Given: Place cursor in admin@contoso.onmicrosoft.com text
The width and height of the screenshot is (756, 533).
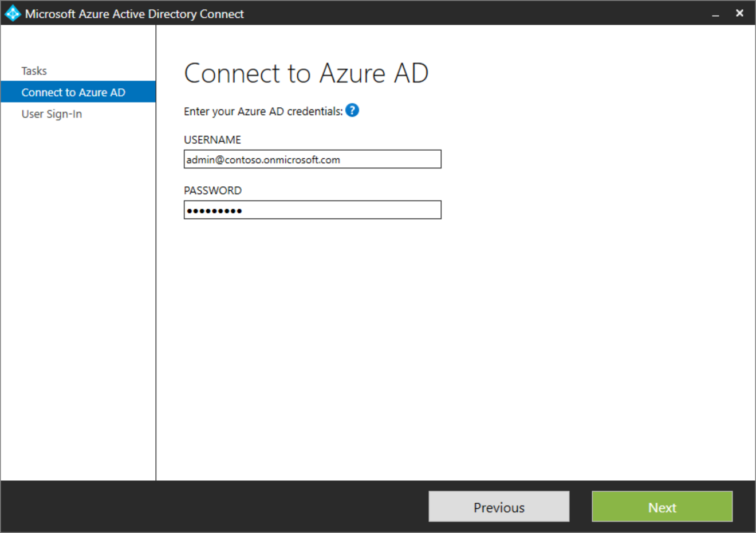Looking at the screenshot, I should pos(262,159).
